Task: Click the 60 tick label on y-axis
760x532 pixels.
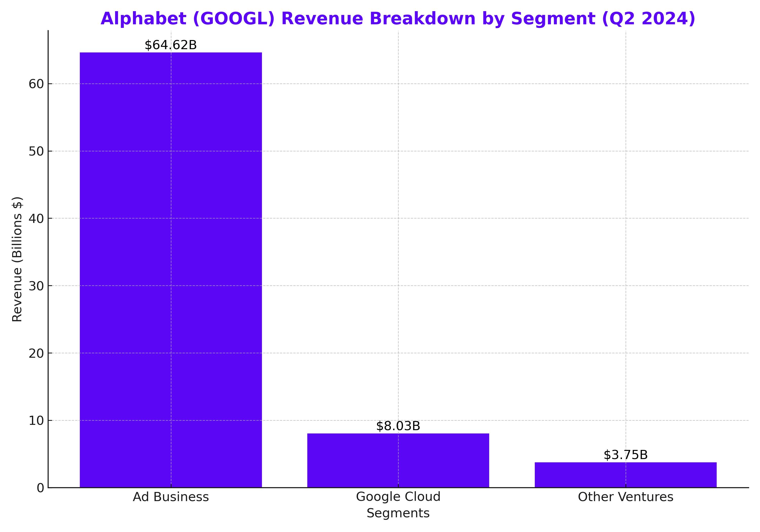Action: 36,84
